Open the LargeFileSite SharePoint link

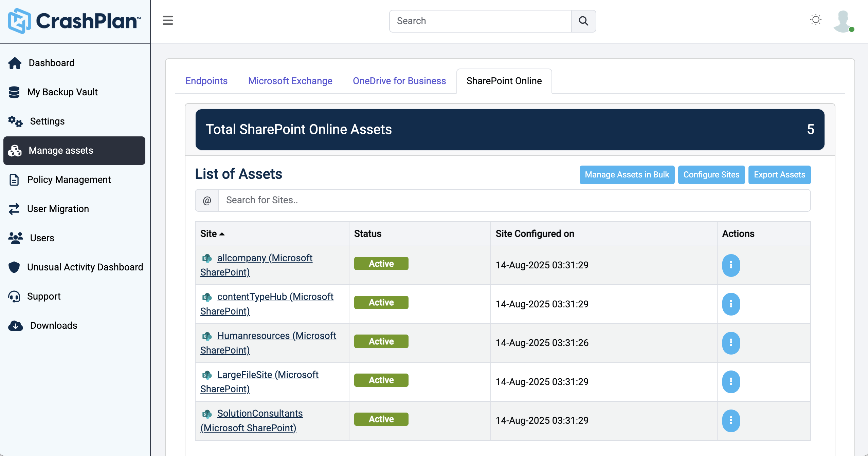point(267,375)
